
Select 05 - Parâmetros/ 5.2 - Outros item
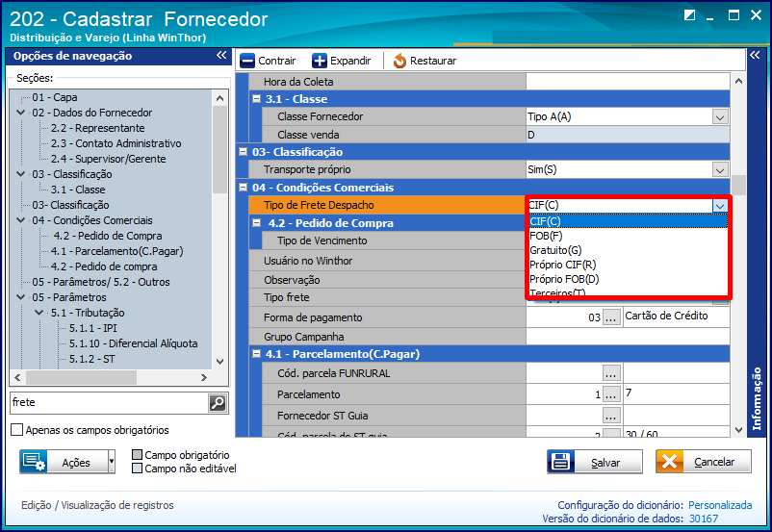click(x=101, y=282)
